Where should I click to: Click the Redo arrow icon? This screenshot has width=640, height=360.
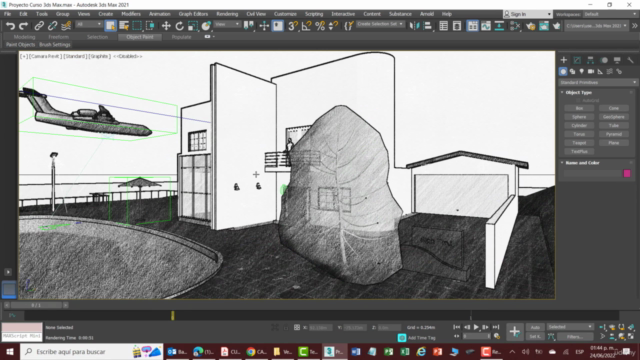coord(24,26)
